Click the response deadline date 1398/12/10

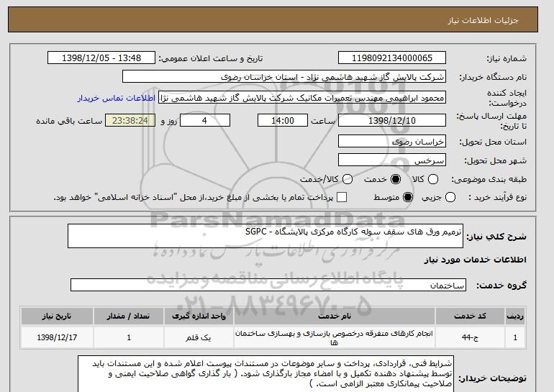(392, 120)
